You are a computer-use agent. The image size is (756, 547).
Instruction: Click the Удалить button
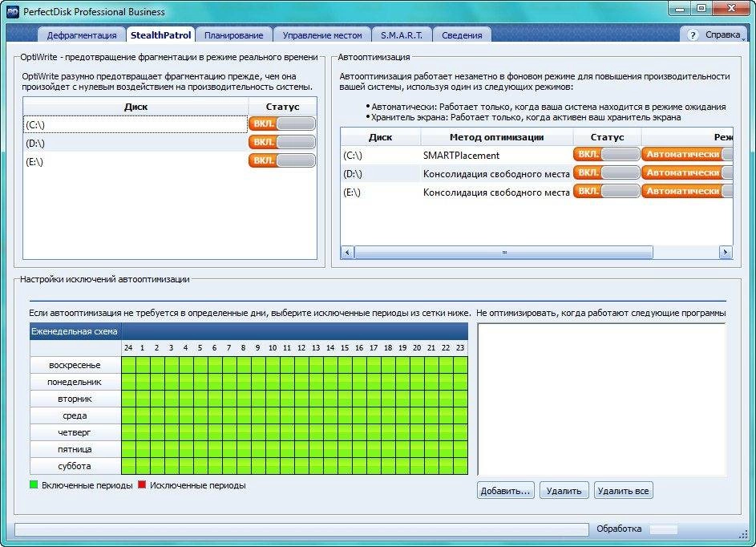tap(564, 491)
